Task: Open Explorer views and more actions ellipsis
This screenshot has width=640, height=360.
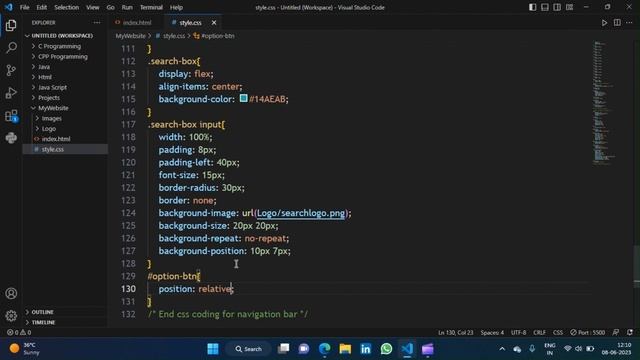Action: point(97,22)
